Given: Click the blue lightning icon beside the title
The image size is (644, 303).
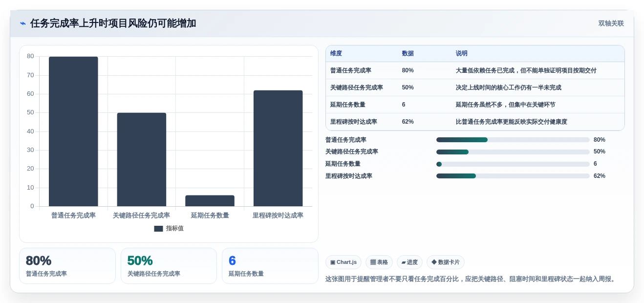Looking at the screenshot, I should point(23,23).
